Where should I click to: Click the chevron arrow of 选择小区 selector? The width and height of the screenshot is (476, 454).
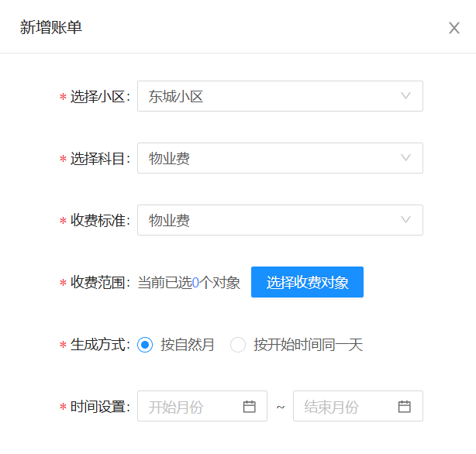pos(405,96)
